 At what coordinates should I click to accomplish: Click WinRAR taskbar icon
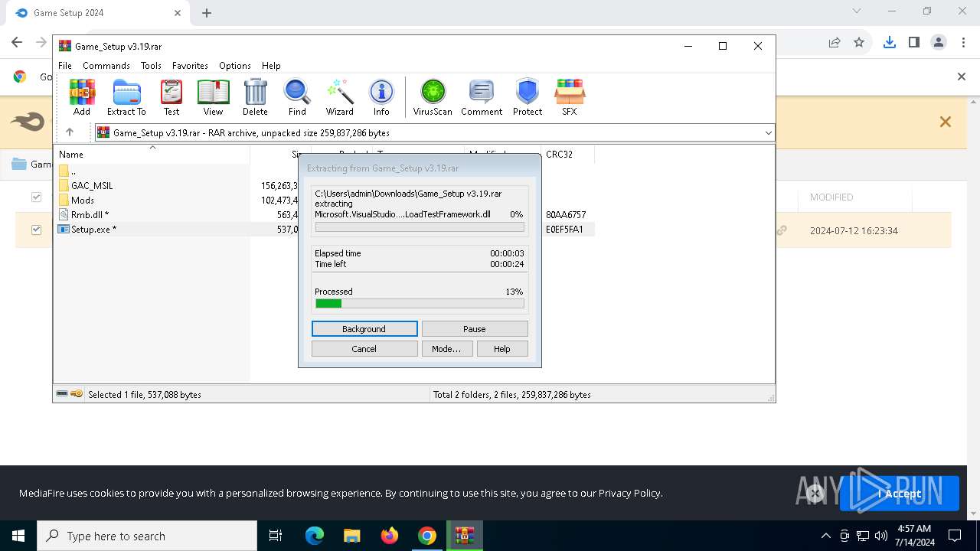click(465, 536)
